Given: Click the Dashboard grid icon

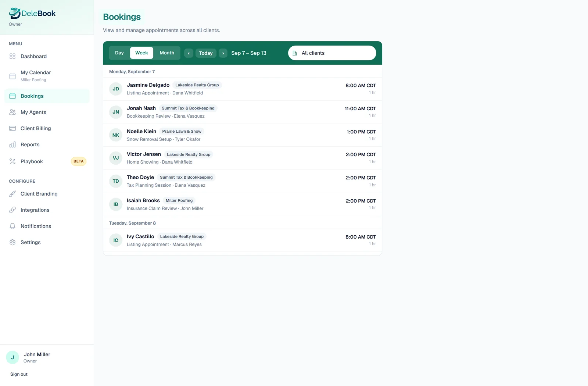Looking at the screenshot, I should pyautogui.click(x=12, y=56).
